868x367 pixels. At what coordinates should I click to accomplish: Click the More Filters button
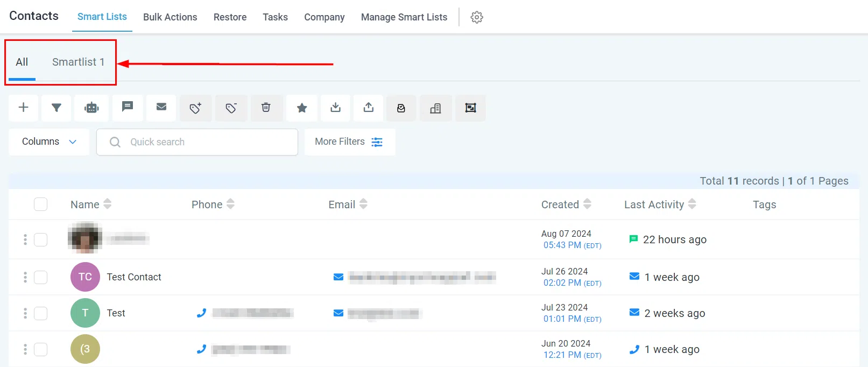click(x=350, y=142)
